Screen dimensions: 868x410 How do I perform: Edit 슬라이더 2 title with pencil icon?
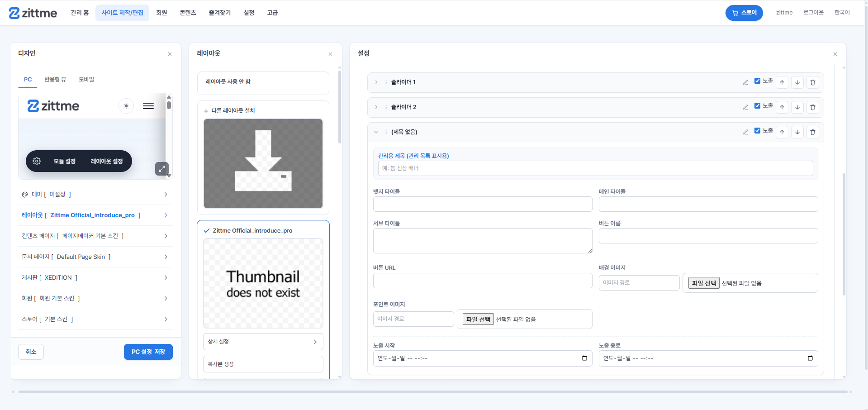(745, 107)
